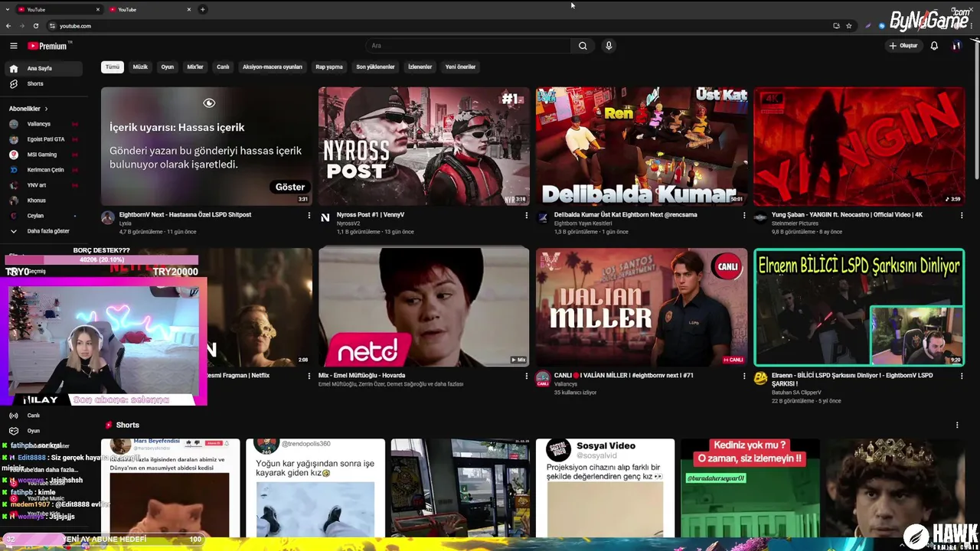Reload the page with refresh icon

tap(36, 26)
